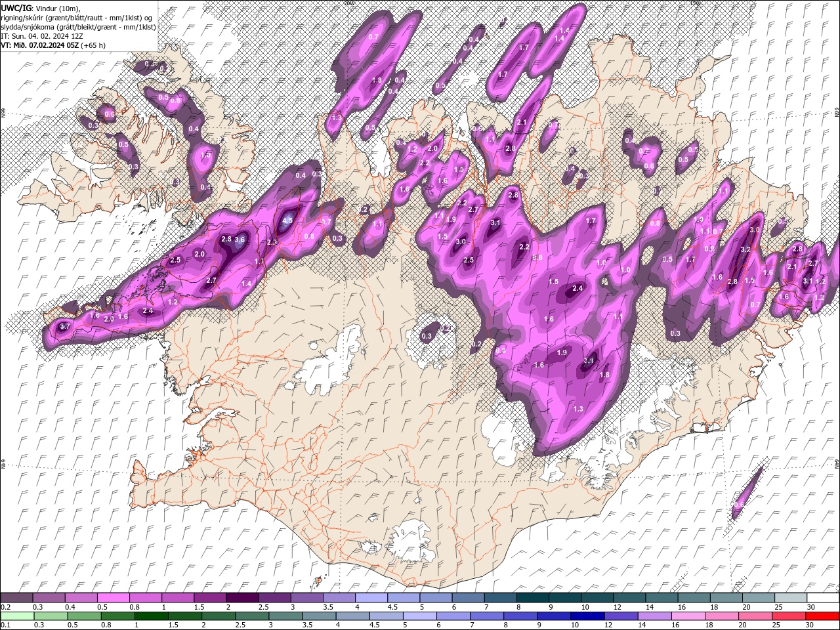
Task: Click the 3.2 precipitation value on the map
Action: [745, 249]
